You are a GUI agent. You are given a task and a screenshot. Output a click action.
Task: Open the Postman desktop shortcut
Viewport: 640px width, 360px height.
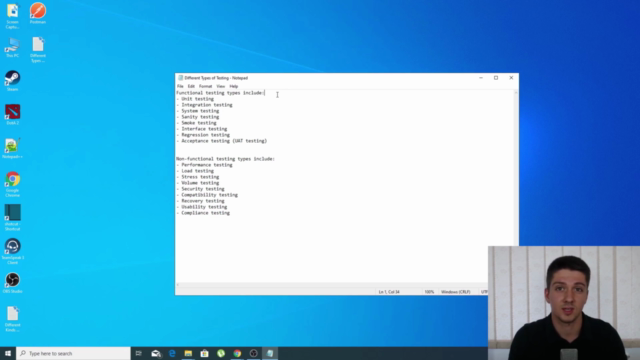(38, 13)
